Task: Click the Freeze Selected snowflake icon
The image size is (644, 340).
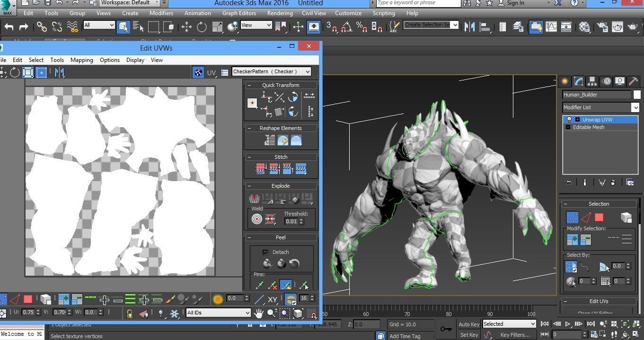Action: tap(174, 314)
